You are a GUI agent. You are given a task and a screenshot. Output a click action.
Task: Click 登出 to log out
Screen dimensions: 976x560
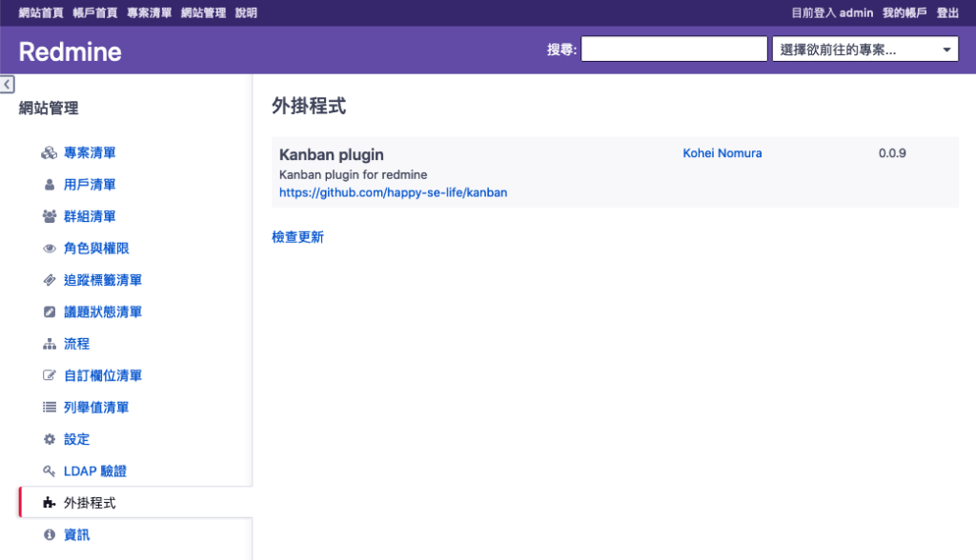(x=948, y=12)
